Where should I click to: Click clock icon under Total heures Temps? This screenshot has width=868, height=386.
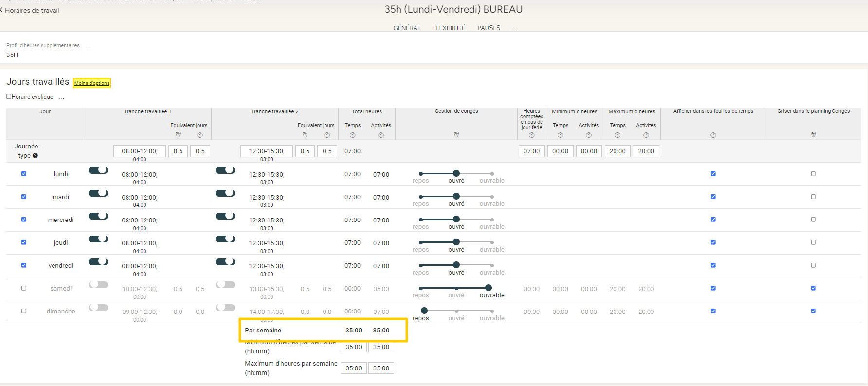(353, 135)
